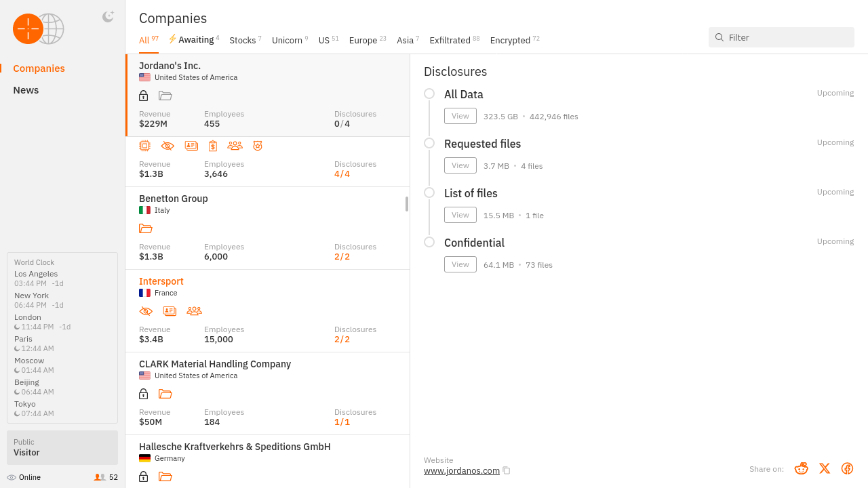Screen dimensions: 868x488
Task: Copy the website URL with the copy icon
Action: [x=507, y=470]
